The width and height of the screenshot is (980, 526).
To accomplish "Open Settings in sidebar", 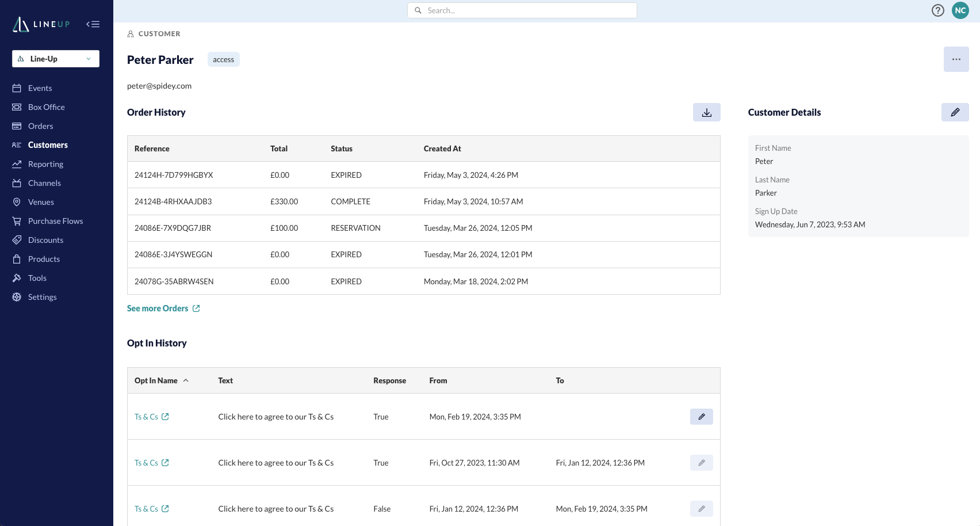I will pos(42,297).
